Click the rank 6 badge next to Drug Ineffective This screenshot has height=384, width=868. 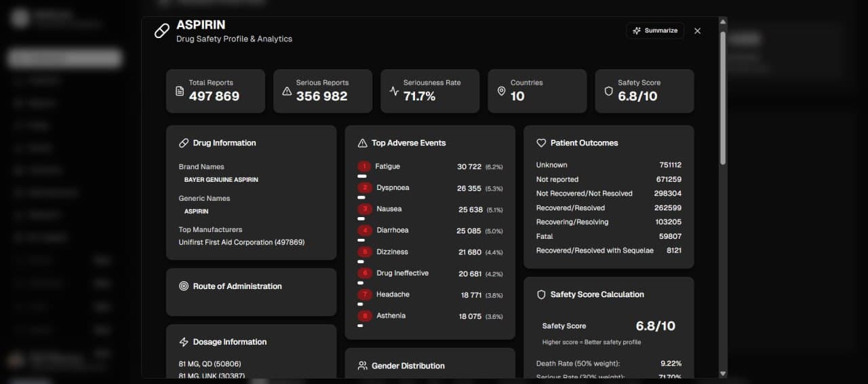tap(365, 273)
